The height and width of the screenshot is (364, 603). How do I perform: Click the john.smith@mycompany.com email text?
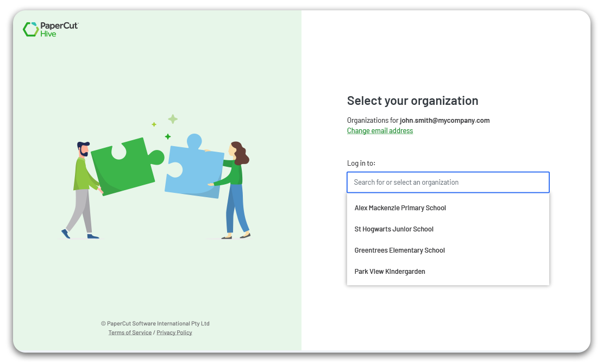(x=444, y=121)
